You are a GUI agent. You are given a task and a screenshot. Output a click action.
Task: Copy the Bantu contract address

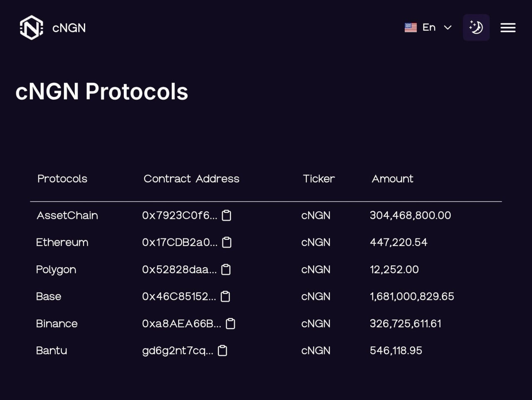[x=222, y=351]
